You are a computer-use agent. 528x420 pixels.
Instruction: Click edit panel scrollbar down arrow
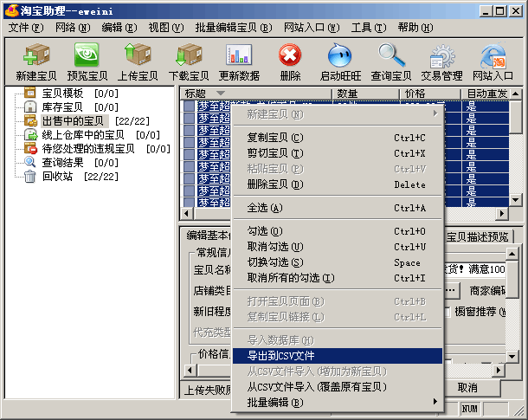512,356
